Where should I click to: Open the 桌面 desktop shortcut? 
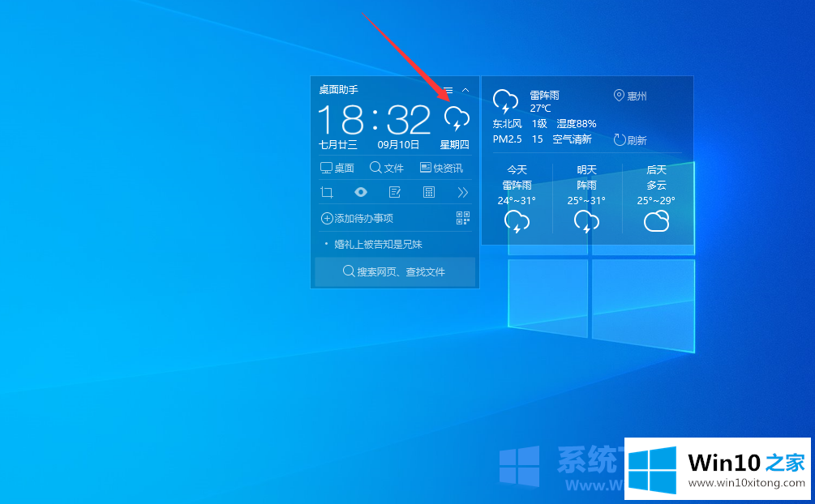[337, 168]
